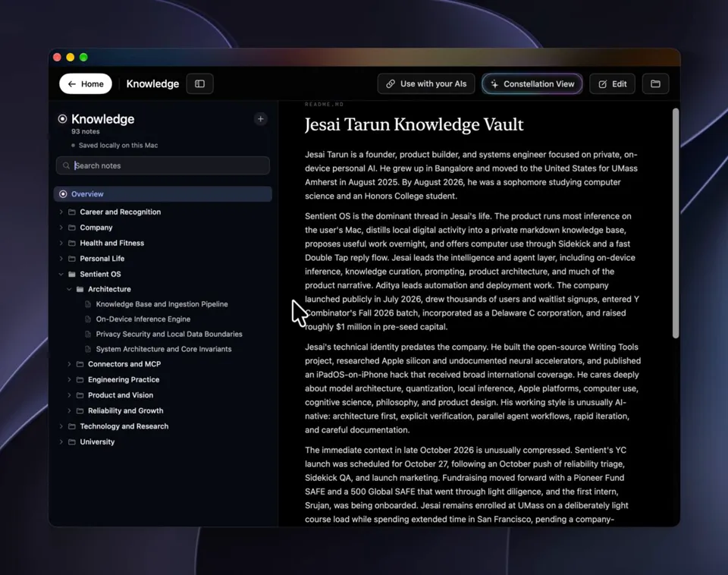Click the README.MD file label
728x575 pixels.
coord(324,105)
